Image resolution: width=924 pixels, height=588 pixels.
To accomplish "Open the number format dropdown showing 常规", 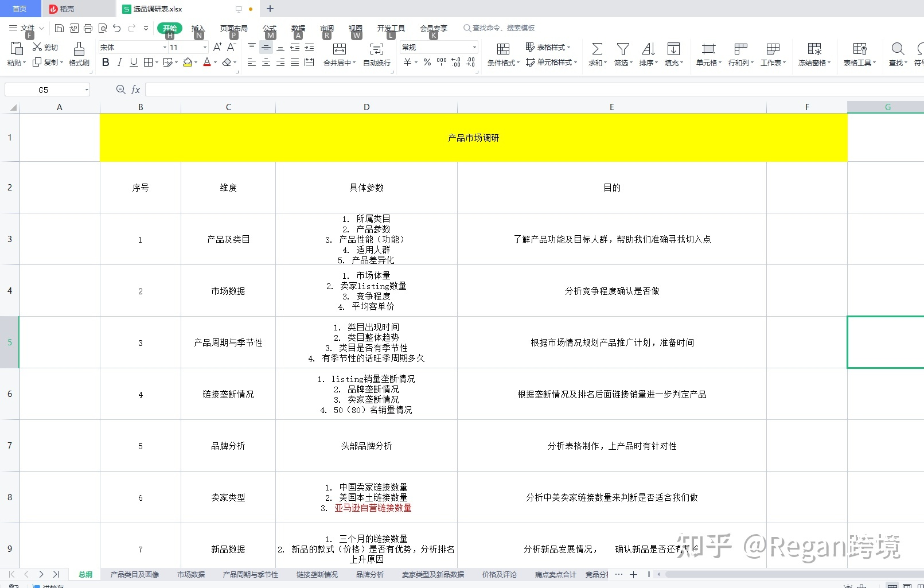I will click(x=474, y=48).
